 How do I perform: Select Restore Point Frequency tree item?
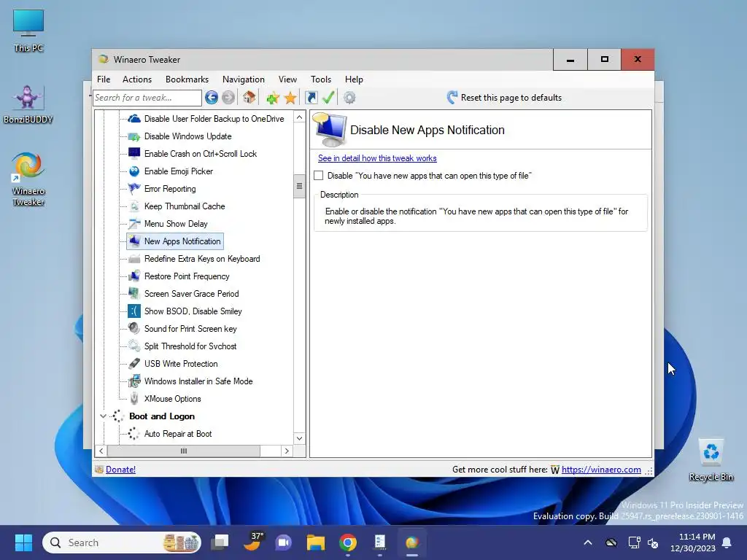point(187,276)
